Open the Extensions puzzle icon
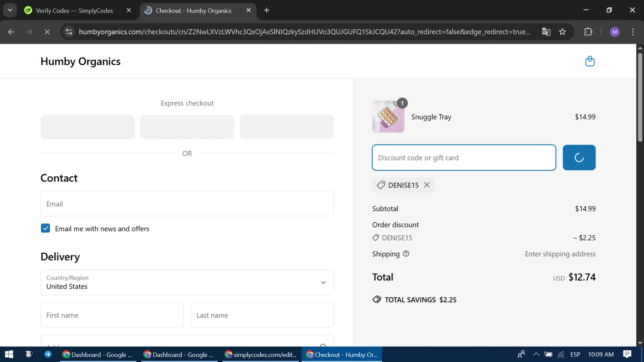This screenshot has width=644, height=362. coord(588,32)
